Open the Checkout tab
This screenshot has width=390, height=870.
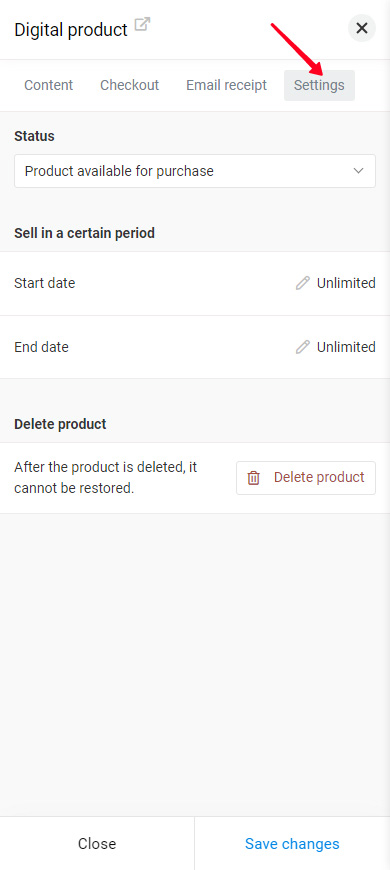point(129,85)
